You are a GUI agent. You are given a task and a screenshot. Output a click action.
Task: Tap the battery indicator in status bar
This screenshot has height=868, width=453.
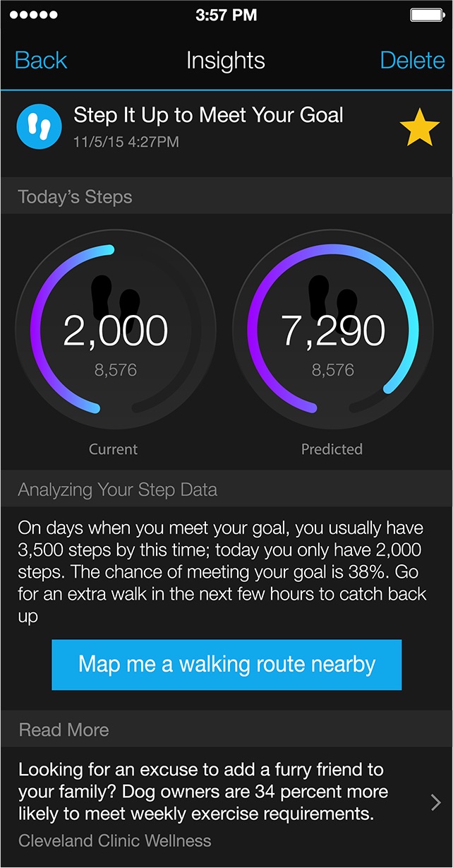[426, 14]
